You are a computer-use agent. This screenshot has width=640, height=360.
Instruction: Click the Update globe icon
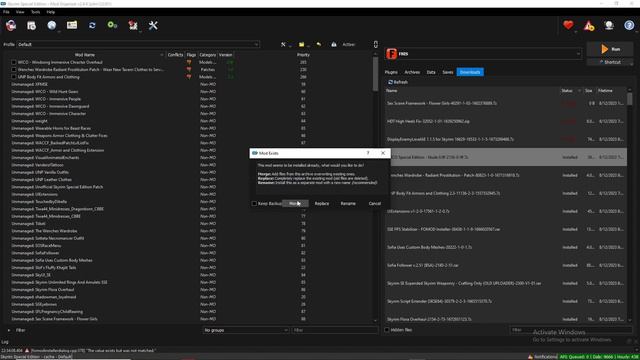coord(609,26)
